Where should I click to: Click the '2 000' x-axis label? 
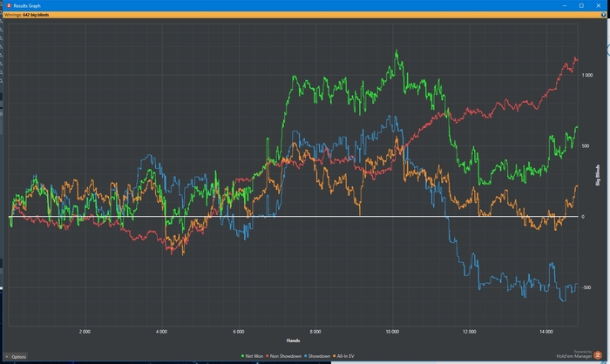[x=85, y=332]
